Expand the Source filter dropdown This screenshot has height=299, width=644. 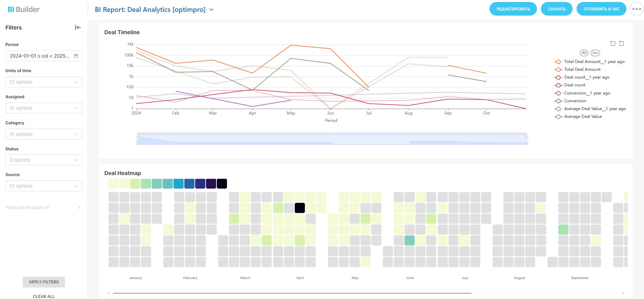[x=44, y=186]
